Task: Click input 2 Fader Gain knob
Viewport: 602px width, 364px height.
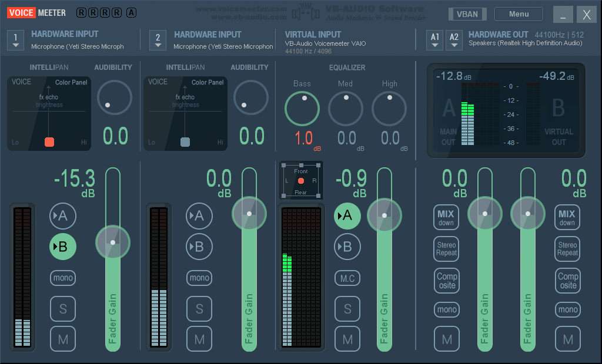Action: click(x=249, y=214)
